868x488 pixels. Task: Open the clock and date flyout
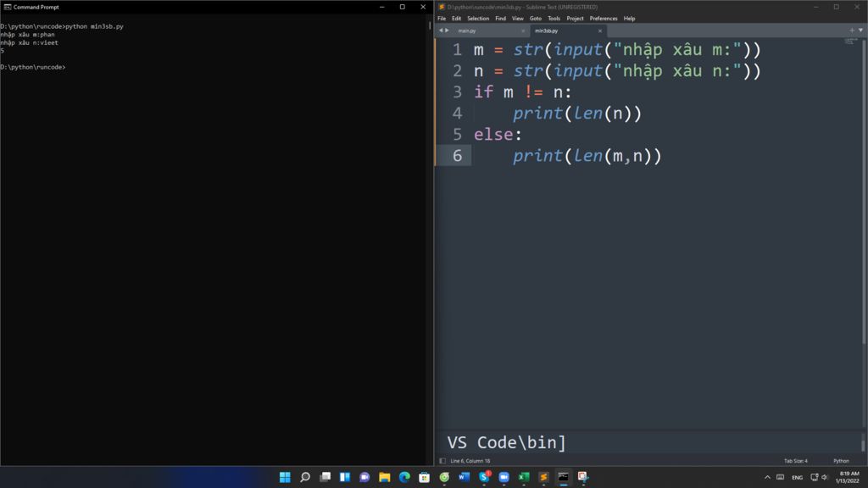pos(849,478)
